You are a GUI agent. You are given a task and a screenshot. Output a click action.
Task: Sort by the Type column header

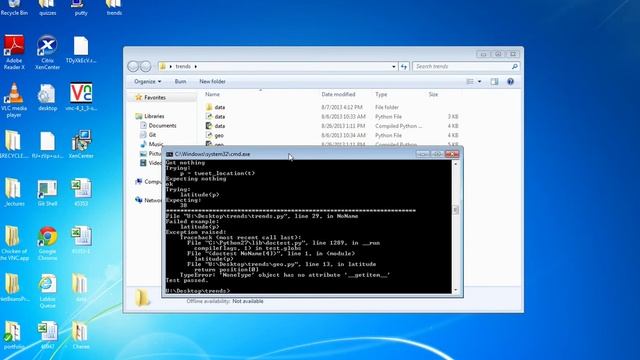[381, 94]
